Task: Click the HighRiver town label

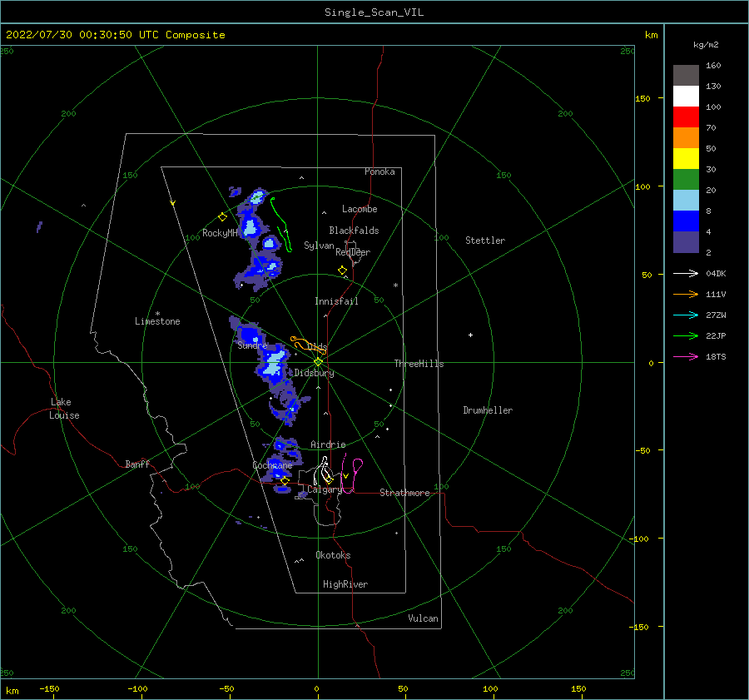Action: click(345, 584)
